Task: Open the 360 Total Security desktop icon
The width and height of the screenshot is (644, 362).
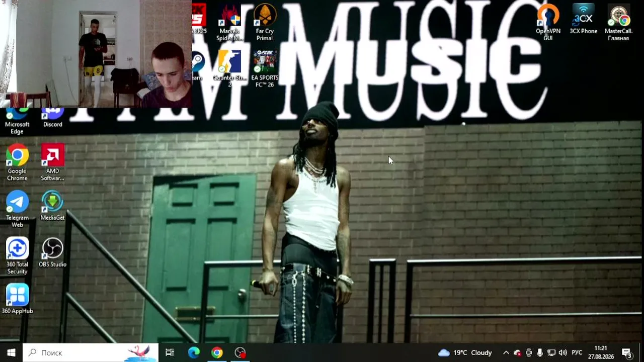Action: 17,255
